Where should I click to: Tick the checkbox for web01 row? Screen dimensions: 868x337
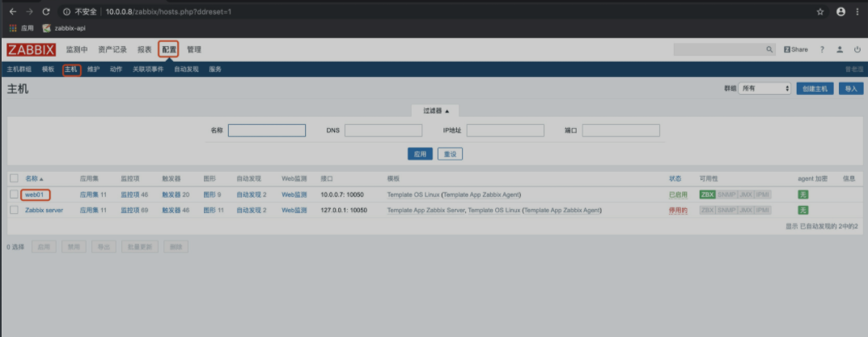pyautogui.click(x=14, y=194)
